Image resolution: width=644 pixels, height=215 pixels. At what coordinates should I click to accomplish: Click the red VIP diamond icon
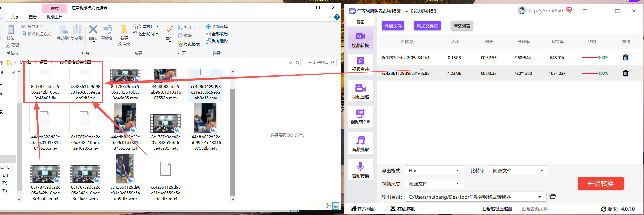[x=569, y=10]
